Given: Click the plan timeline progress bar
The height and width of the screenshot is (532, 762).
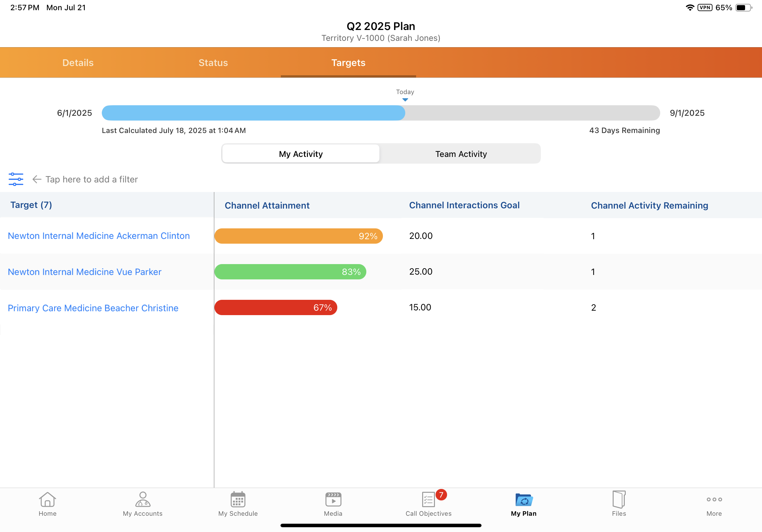Looking at the screenshot, I should point(380,113).
